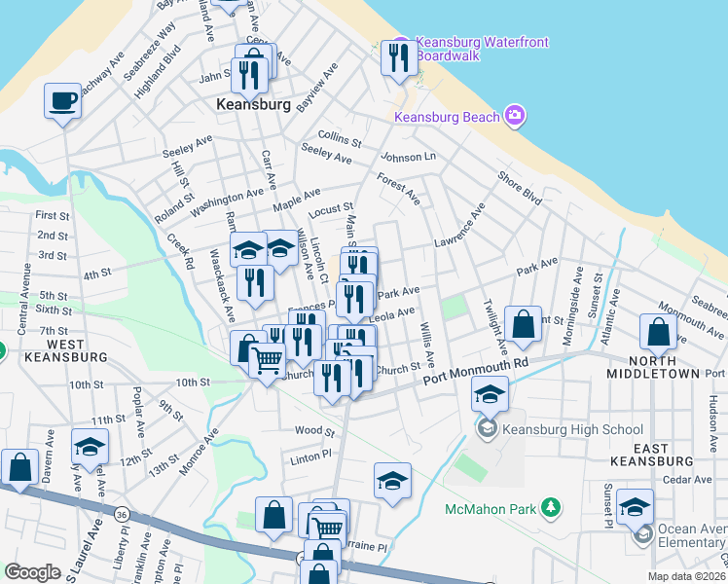Image resolution: width=728 pixels, height=584 pixels.
Task: Click the Linton Pl street label
Action: pos(310,457)
